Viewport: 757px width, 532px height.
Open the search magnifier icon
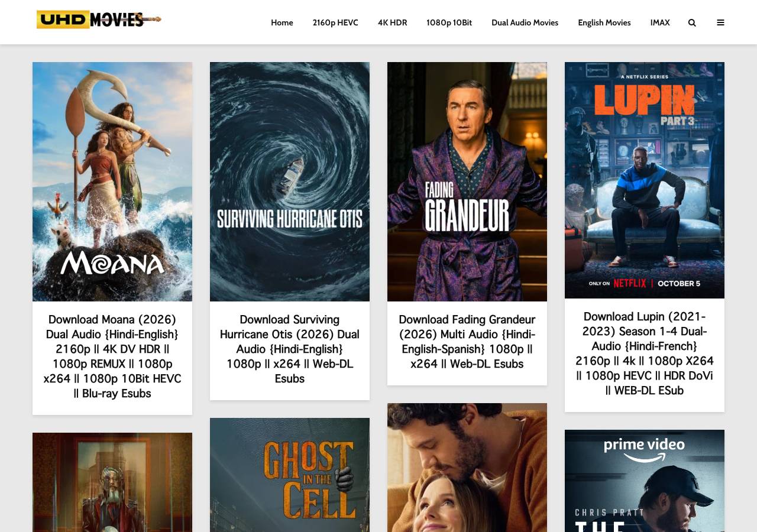pyautogui.click(x=692, y=22)
